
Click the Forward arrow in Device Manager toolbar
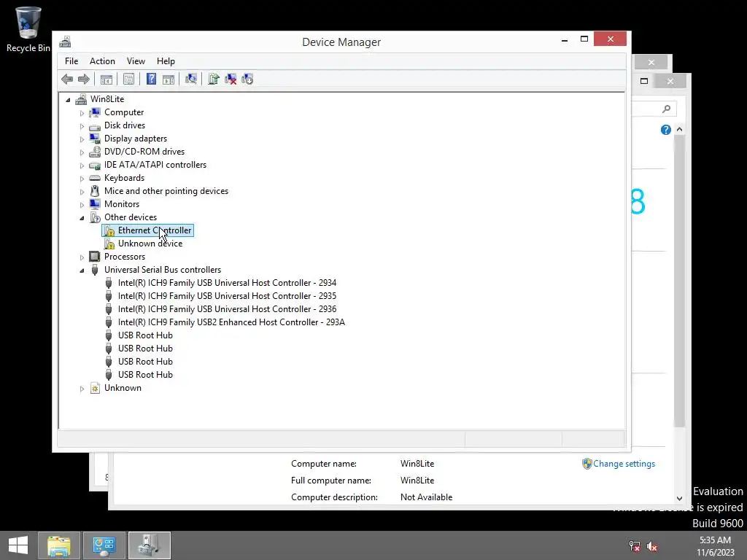pyautogui.click(x=84, y=79)
